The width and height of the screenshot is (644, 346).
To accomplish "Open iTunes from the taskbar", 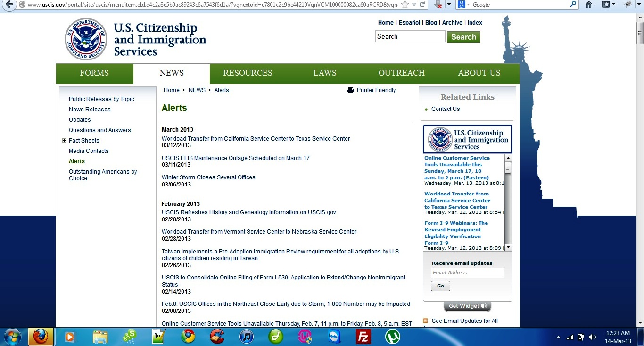I will pos(247,337).
